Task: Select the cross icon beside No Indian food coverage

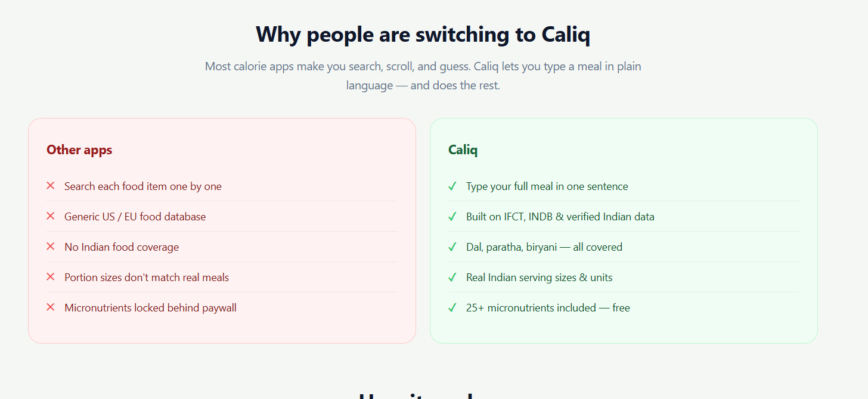Action: pos(51,247)
